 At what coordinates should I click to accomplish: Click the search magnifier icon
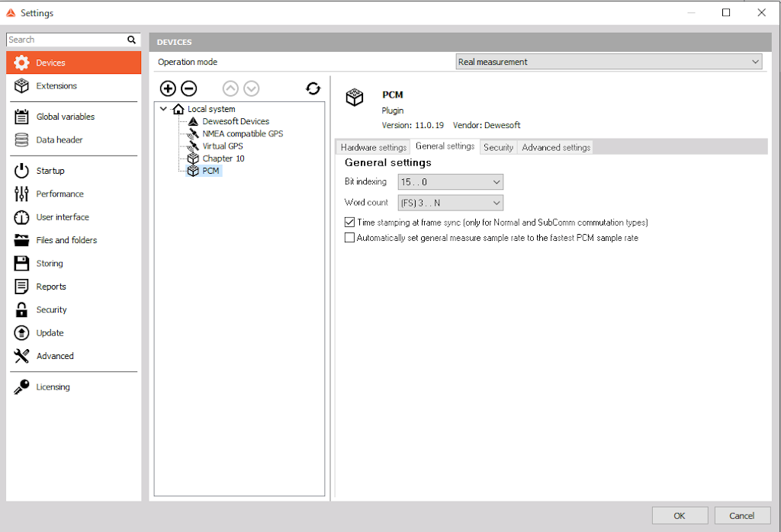click(131, 40)
